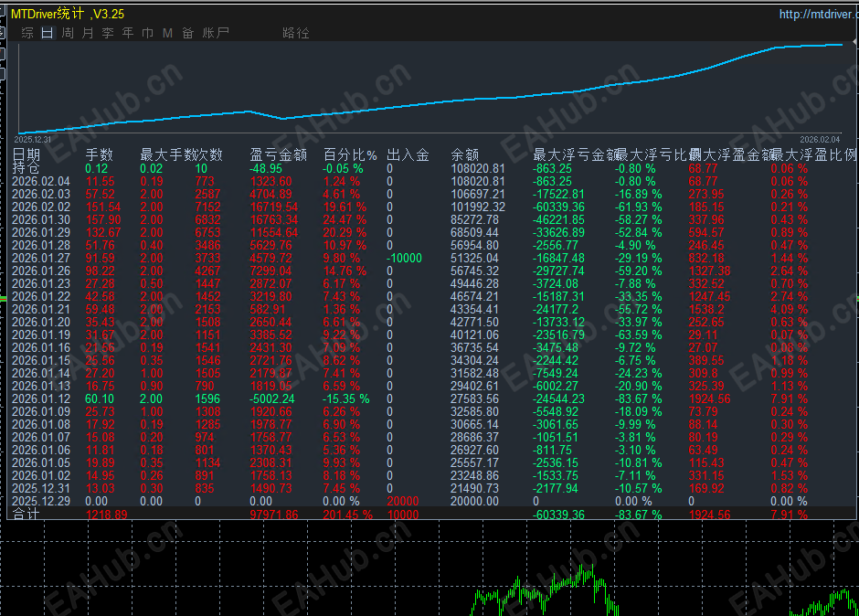Open the 备 notes tab
The height and width of the screenshot is (616, 859).
point(188,33)
